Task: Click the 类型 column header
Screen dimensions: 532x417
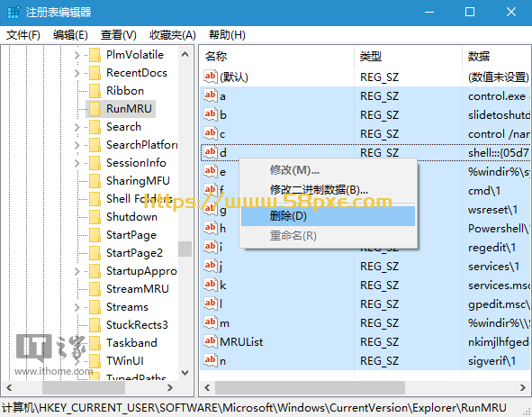Action: (408, 57)
